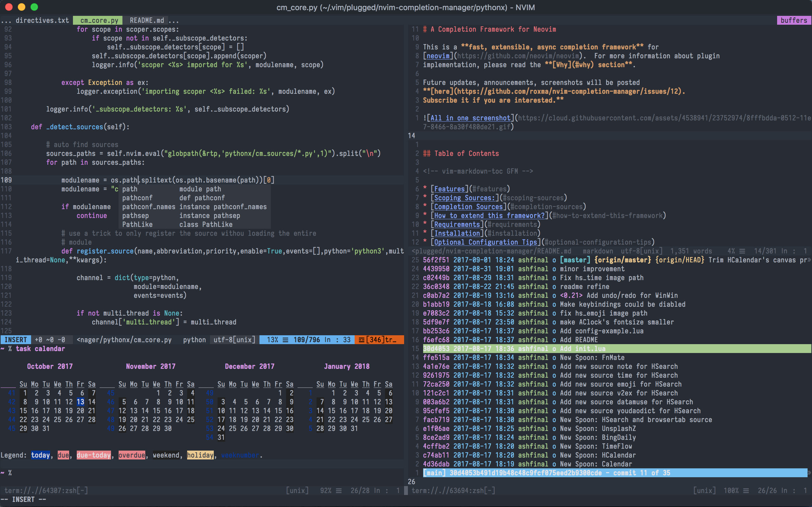Screen dimensions: 812x507
Task: Choose pathconf from the completion popup
Action: pyautogui.click(x=137, y=198)
